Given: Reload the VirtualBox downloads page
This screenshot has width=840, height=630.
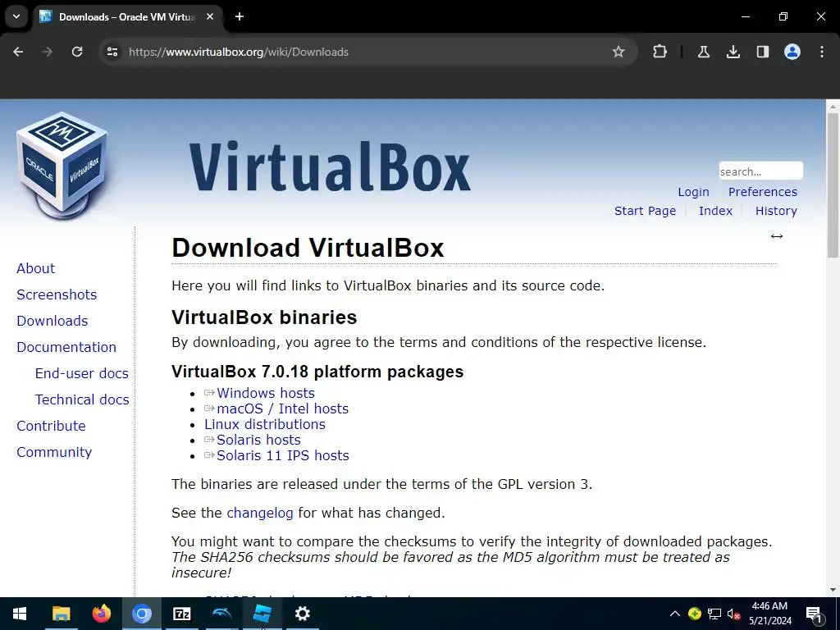Looking at the screenshot, I should coord(77,52).
